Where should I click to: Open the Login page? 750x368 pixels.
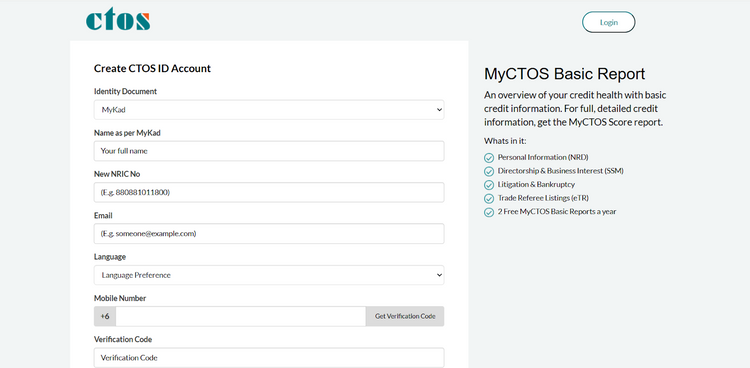tap(608, 22)
